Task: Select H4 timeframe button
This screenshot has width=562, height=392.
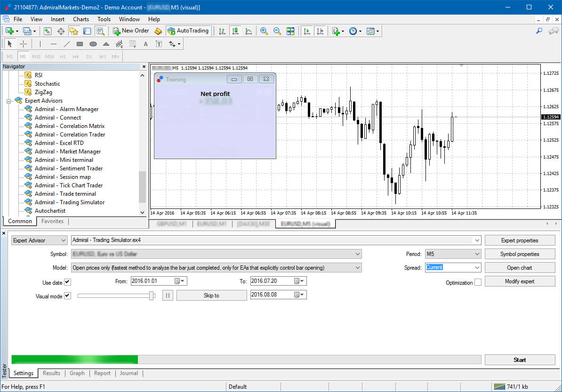Action: 76,56
